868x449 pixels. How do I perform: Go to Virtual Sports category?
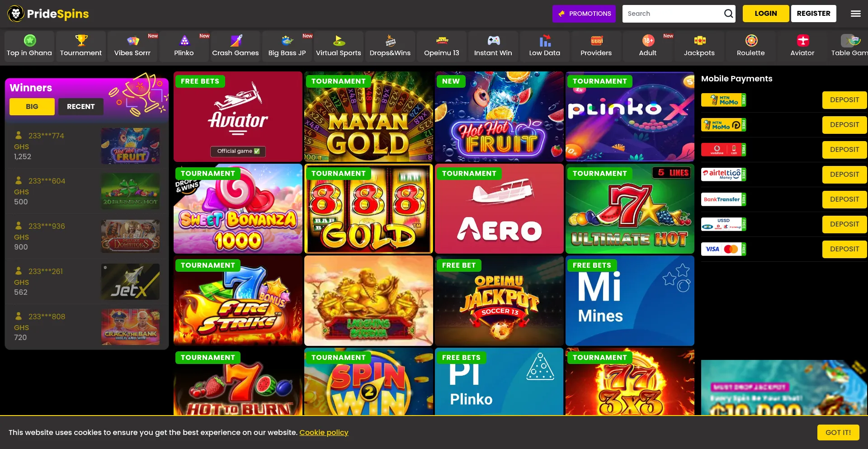click(339, 46)
